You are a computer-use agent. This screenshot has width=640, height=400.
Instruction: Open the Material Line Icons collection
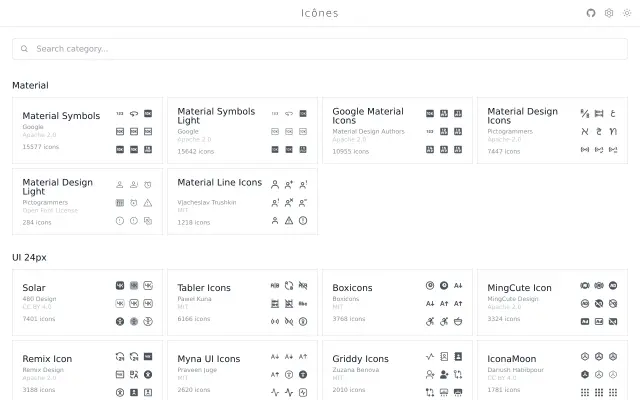pyautogui.click(x=242, y=202)
